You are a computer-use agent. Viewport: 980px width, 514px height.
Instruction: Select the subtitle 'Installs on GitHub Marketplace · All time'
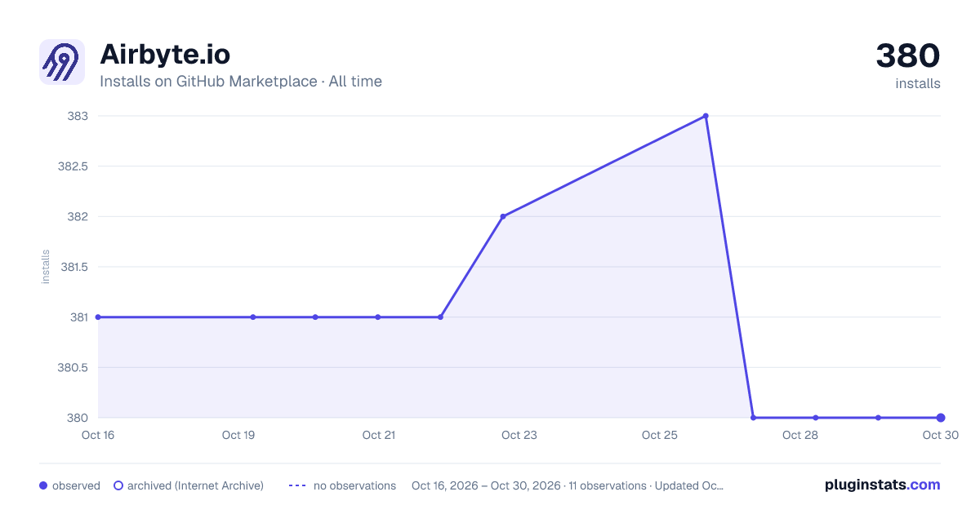point(241,82)
